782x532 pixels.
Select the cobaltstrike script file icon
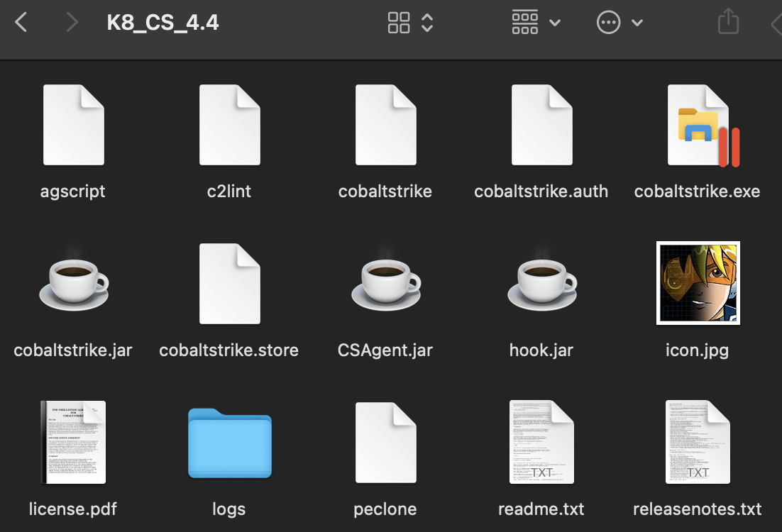pyautogui.click(x=385, y=125)
